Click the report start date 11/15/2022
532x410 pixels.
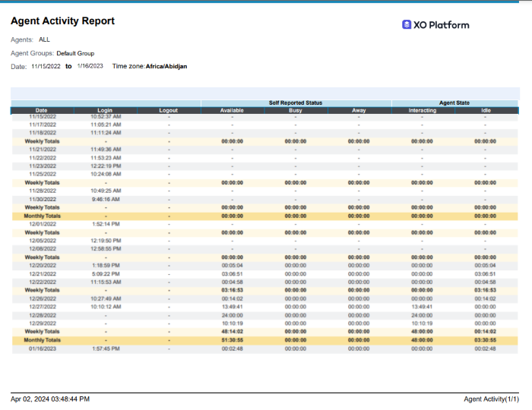point(45,67)
